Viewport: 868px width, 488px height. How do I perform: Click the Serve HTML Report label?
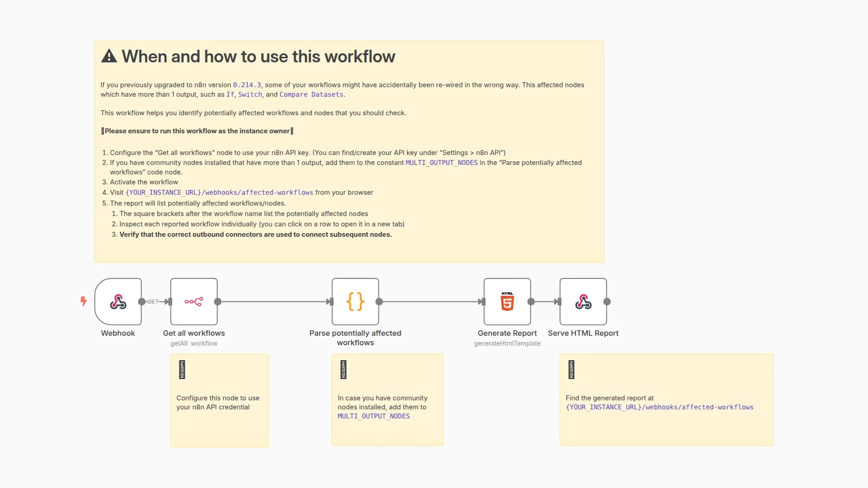(x=583, y=333)
